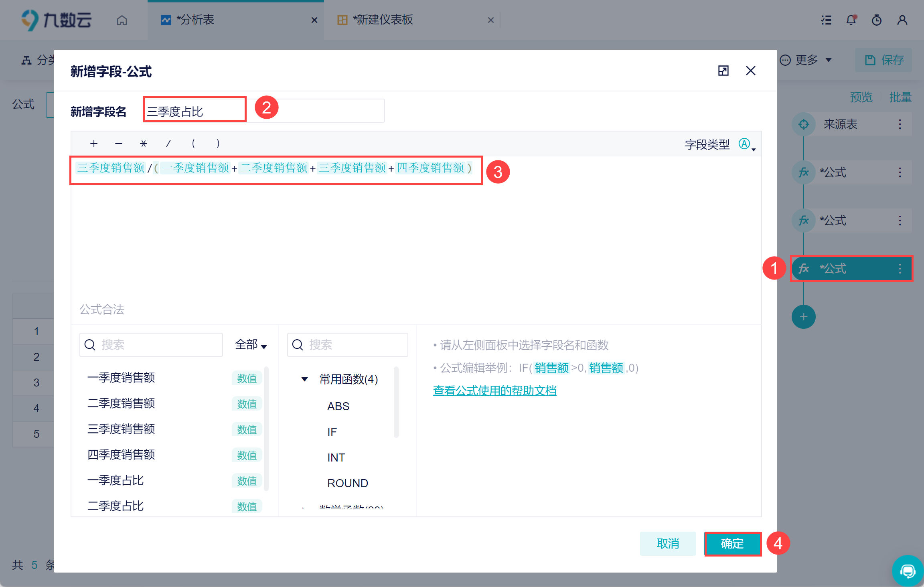
Task: Click the add step plus button
Action: [x=804, y=317]
